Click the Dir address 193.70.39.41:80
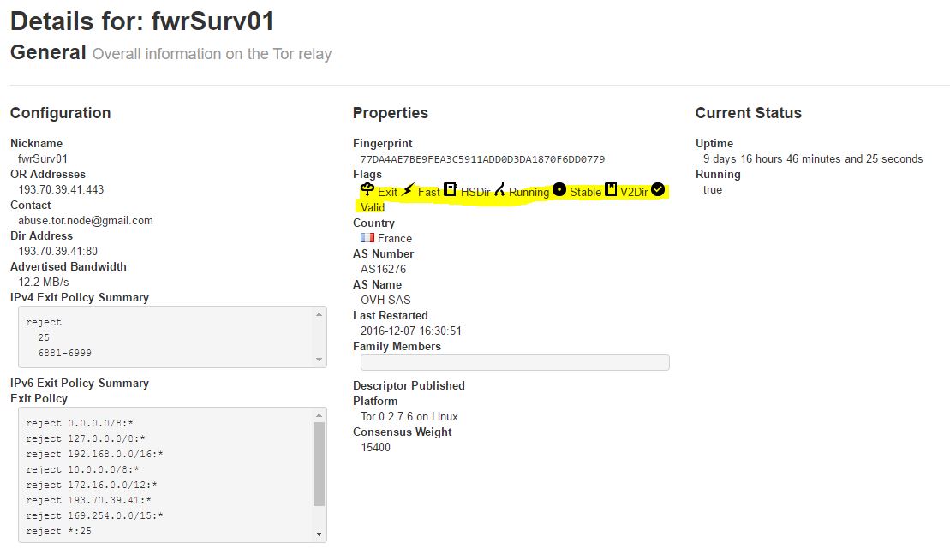 [57, 251]
